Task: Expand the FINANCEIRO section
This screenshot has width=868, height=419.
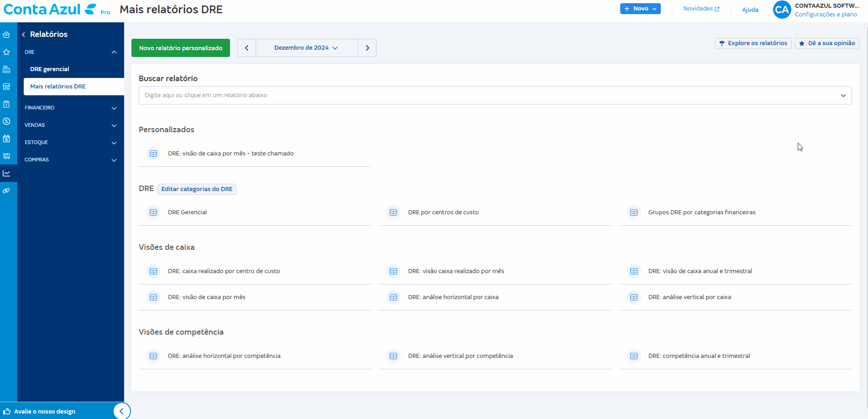Action: click(71, 108)
